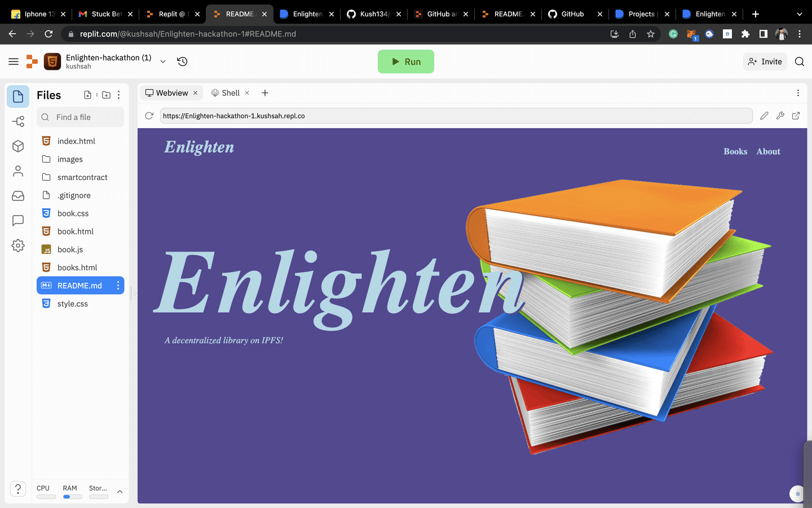Open the About link in webview

768,151
